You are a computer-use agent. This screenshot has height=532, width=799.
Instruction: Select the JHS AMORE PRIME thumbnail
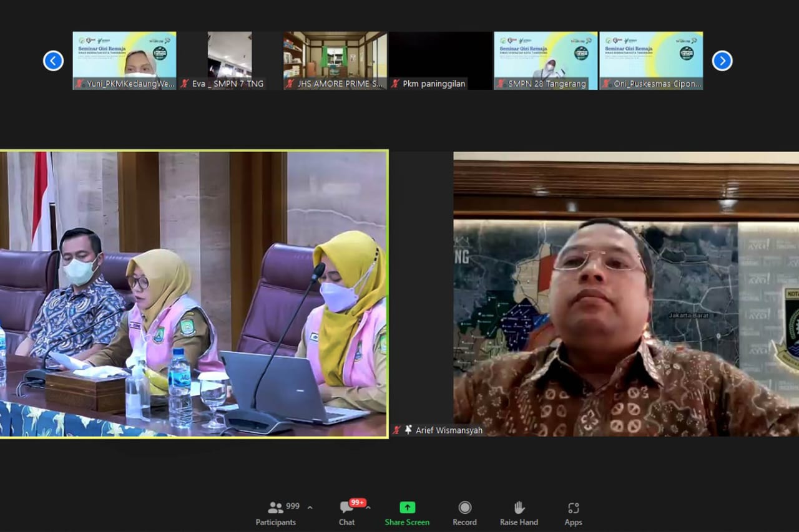click(335, 56)
